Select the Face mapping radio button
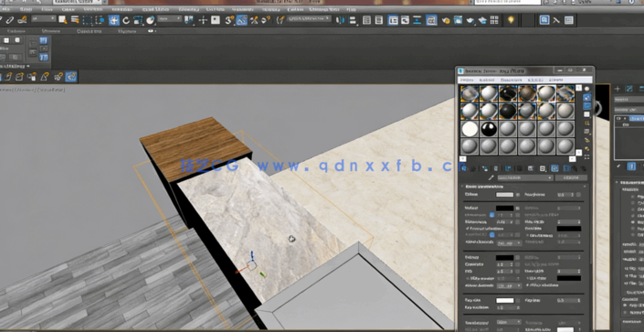 coord(633,229)
